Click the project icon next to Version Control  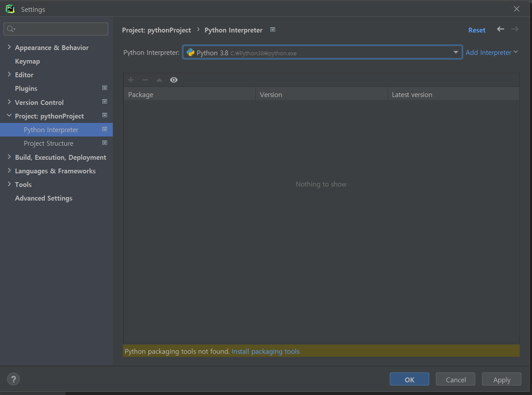(104, 102)
